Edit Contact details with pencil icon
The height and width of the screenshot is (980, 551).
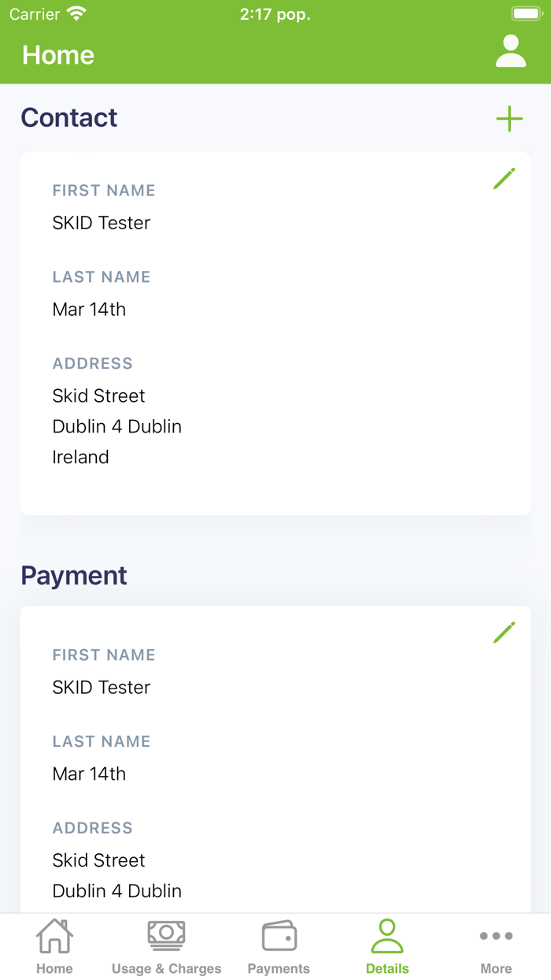(504, 179)
